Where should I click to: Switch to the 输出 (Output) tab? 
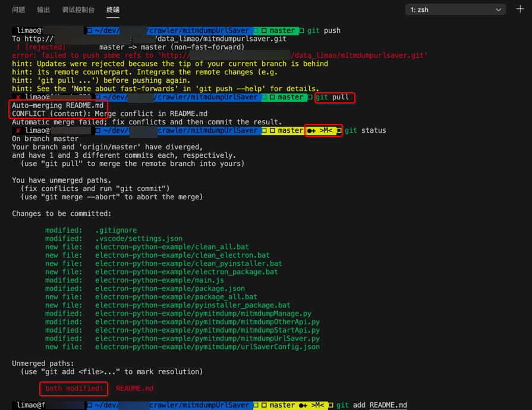[43, 10]
